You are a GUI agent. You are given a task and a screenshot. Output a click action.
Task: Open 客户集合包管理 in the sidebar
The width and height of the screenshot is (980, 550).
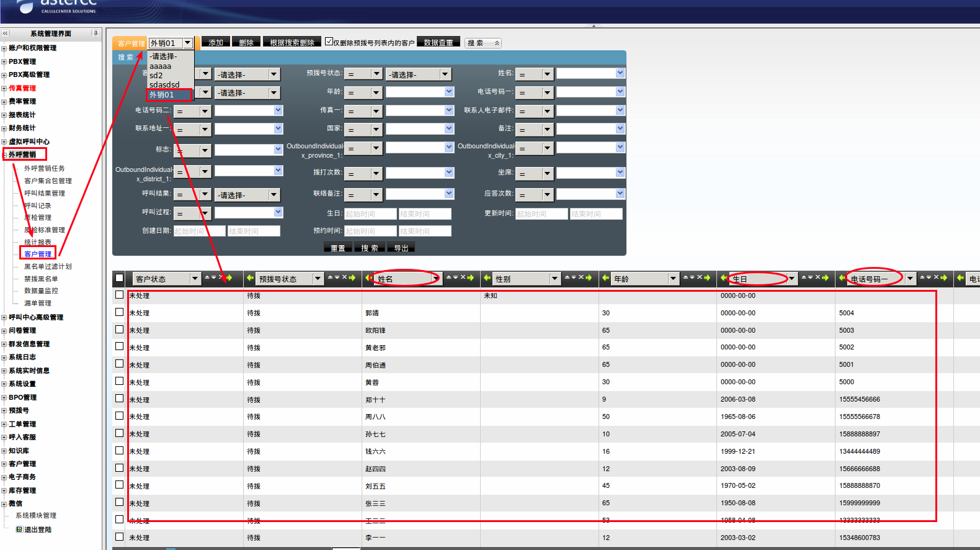(x=48, y=181)
